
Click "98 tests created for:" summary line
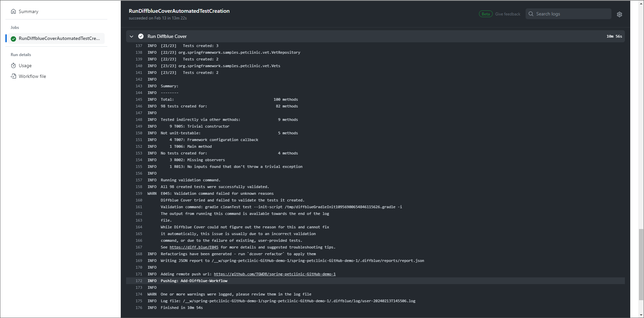[184, 106]
